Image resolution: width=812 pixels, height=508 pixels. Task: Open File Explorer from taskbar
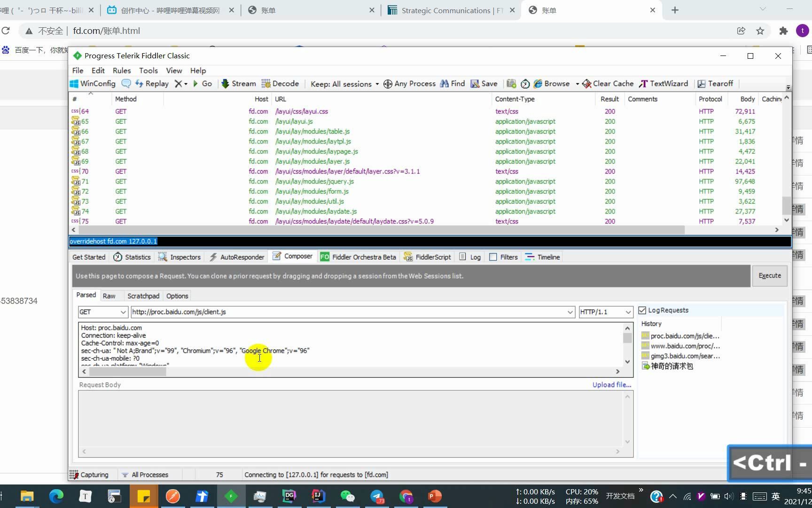click(x=27, y=496)
